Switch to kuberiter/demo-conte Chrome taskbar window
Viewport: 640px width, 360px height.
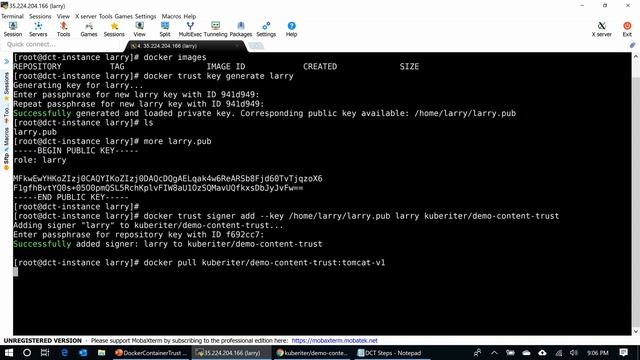[x=313, y=353]
